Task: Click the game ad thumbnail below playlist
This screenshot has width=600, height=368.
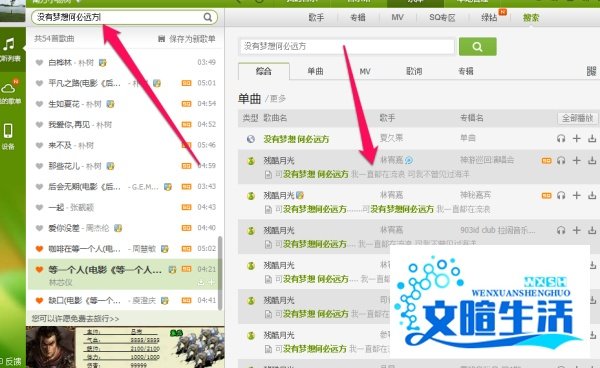Action: [x=125, y=347]
